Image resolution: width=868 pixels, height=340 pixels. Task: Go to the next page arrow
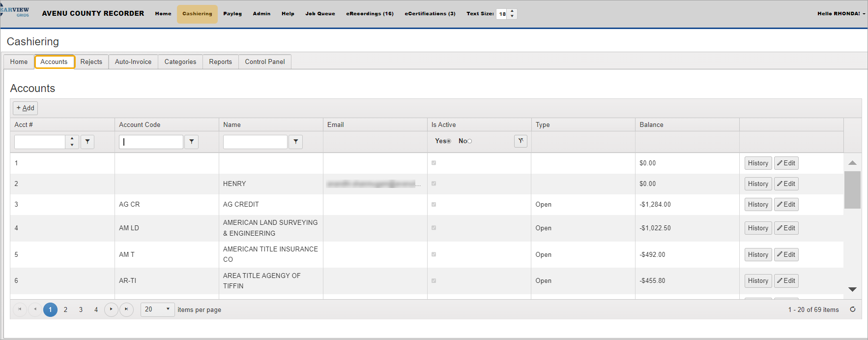click(x=111, y=309)
